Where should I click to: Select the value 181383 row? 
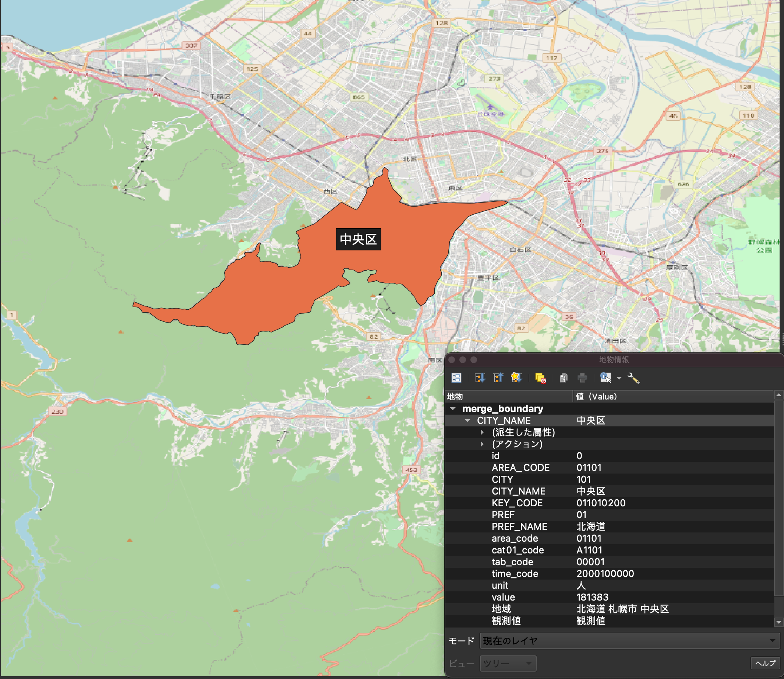[x=592, y=598]
